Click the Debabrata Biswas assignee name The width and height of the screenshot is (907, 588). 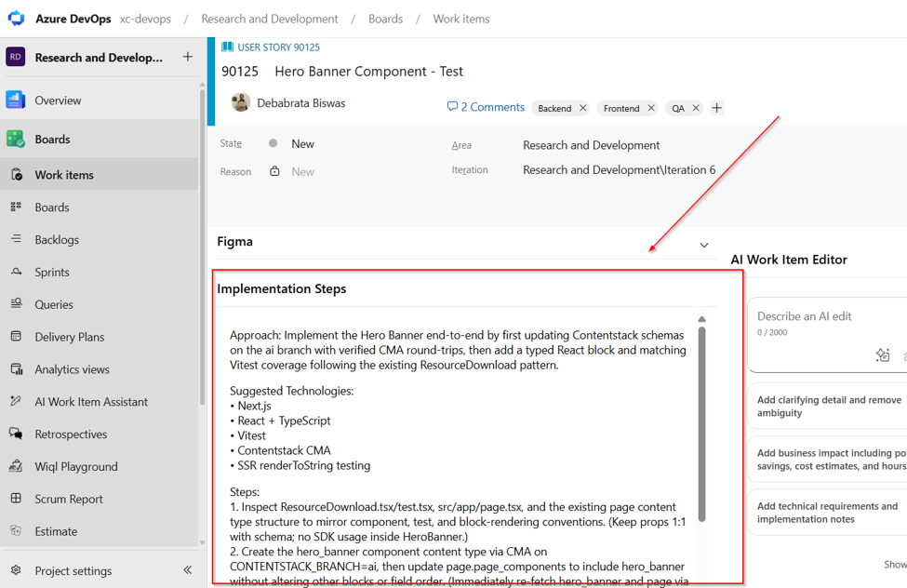pos(300,103)
